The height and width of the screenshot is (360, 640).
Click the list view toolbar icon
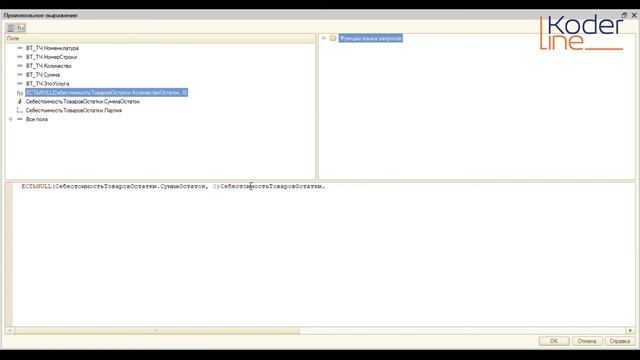[x=11, y=28]
